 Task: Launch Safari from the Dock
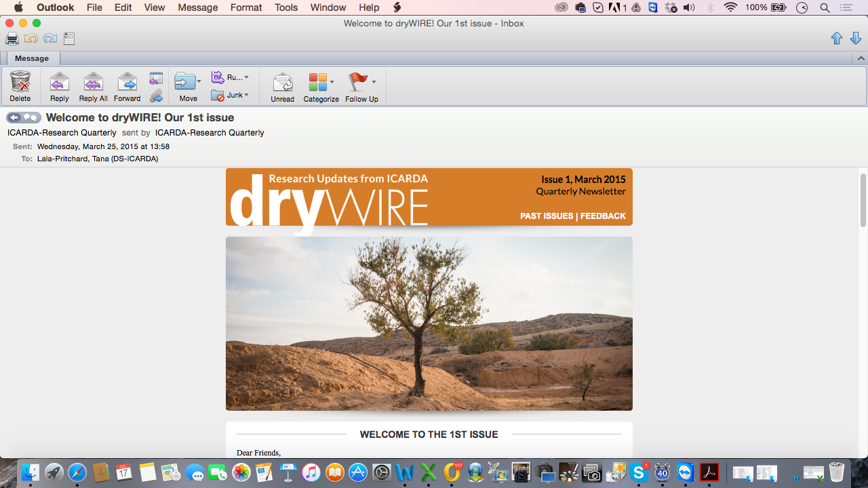[x=77, y=472]
